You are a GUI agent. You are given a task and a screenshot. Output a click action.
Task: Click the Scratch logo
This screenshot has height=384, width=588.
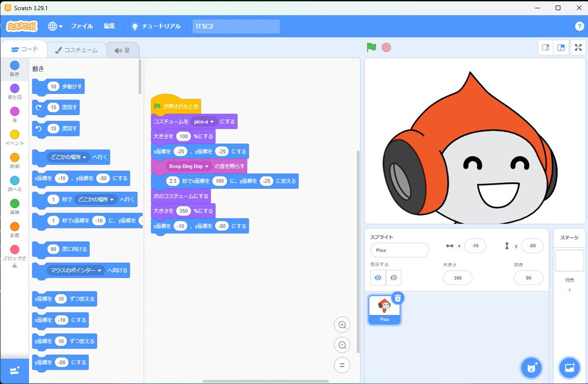pyautogui.click(x=22, y=26)
